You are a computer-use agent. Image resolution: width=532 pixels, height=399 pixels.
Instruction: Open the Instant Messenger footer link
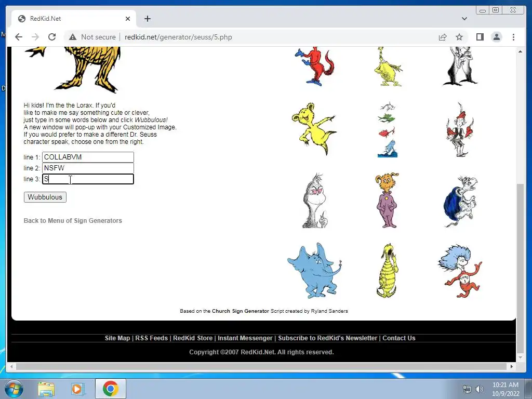tap(245, 338)
